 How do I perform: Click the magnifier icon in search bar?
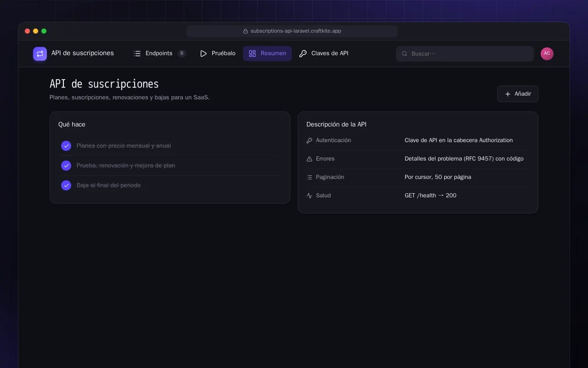[x=405, y=54]
